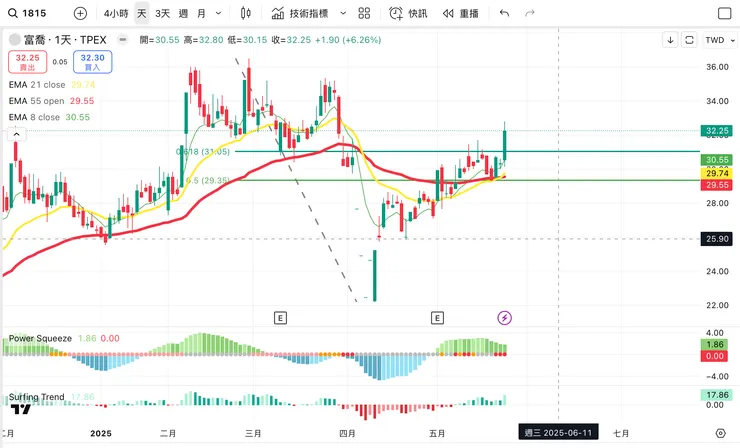Viewport: 740px width, 448px height.
Task: Click the grey status dot beside TPEX
Action: [123, 40]
